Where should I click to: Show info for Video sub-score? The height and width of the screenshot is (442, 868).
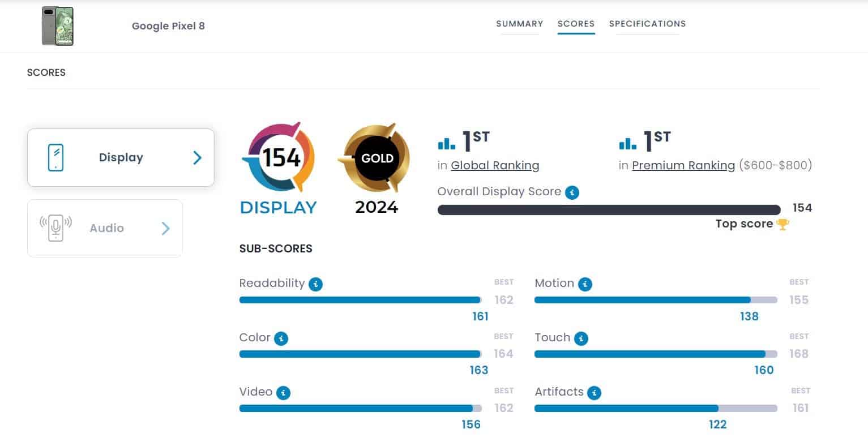tap(284, 393)
